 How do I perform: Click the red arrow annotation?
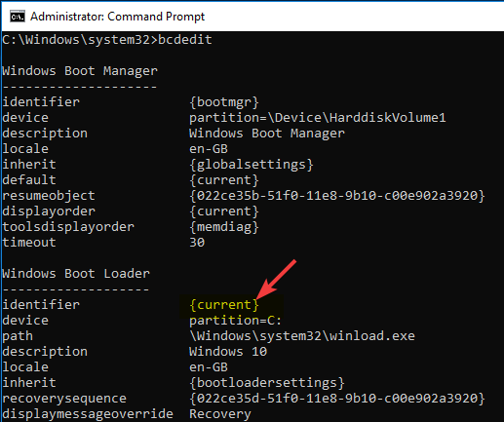pyautogui.click(x=277, y=280)
